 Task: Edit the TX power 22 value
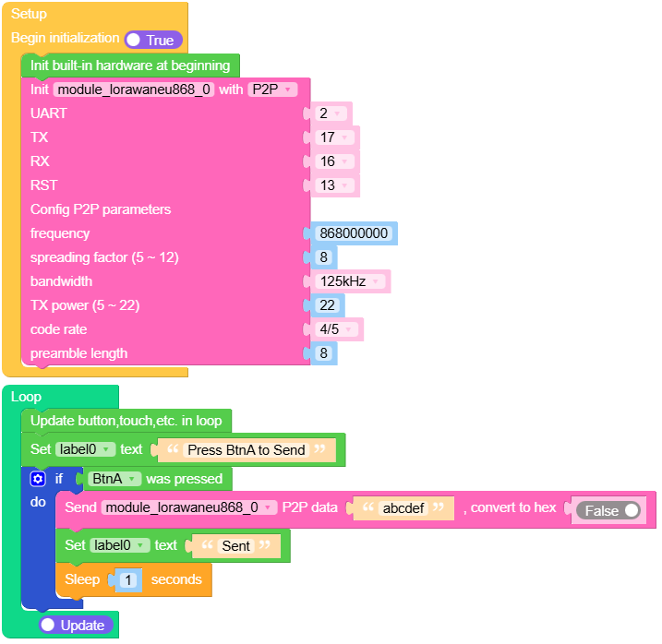pos(328,305)
